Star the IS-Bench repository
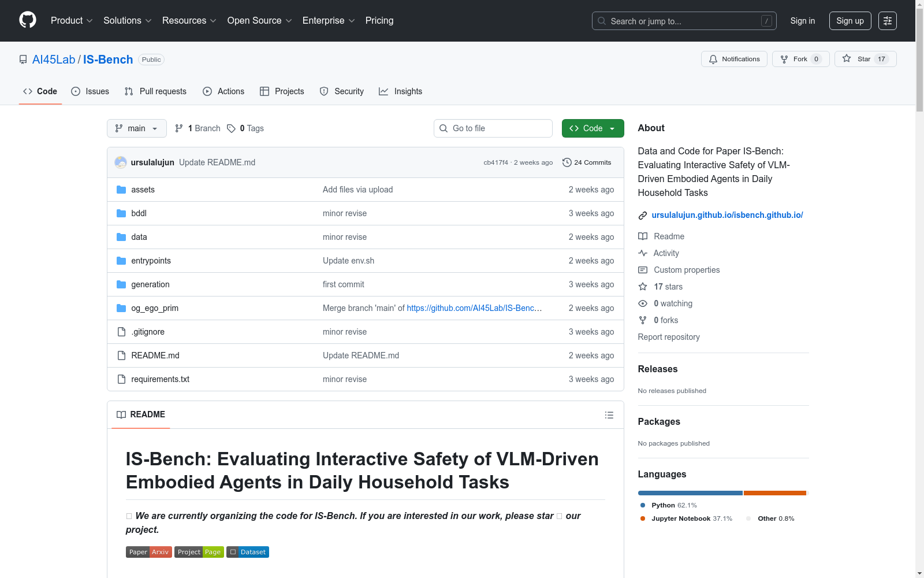Screen dimensions: 924x578 [x=865, y=59]
